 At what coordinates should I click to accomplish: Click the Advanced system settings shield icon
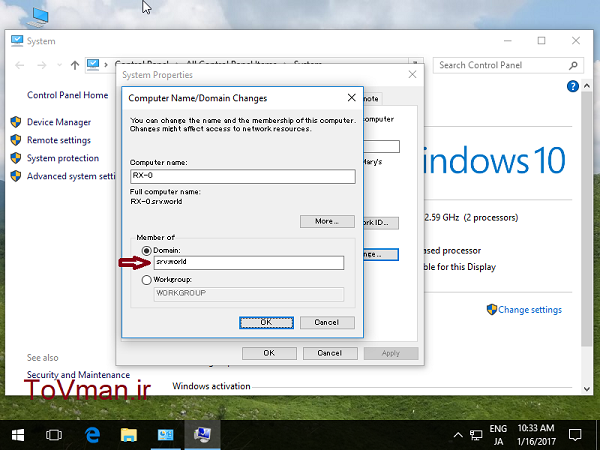pos(16,176)
